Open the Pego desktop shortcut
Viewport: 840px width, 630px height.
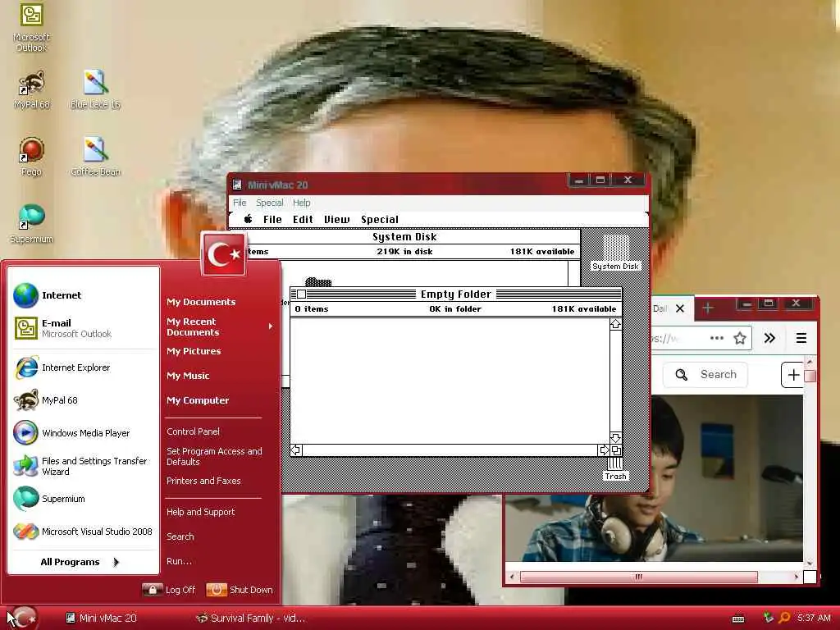point(31,157)
